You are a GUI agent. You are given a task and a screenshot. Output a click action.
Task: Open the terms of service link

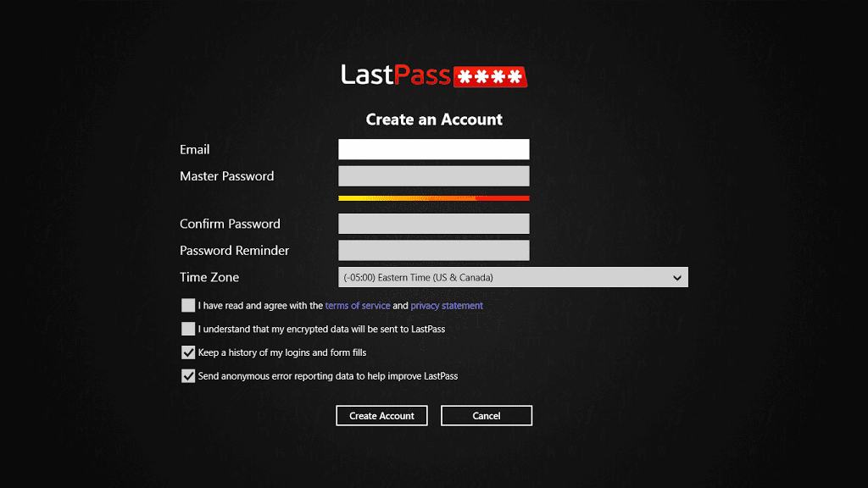tap(358, 305)
